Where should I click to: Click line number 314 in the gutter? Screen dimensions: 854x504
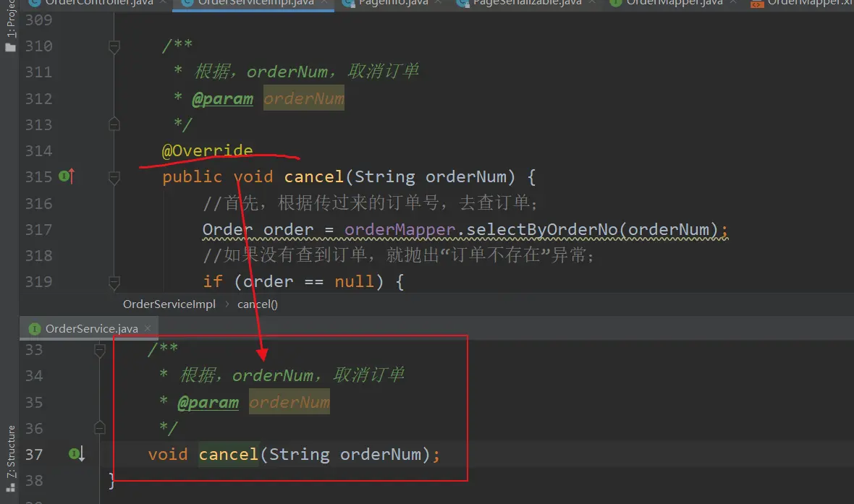38,150
